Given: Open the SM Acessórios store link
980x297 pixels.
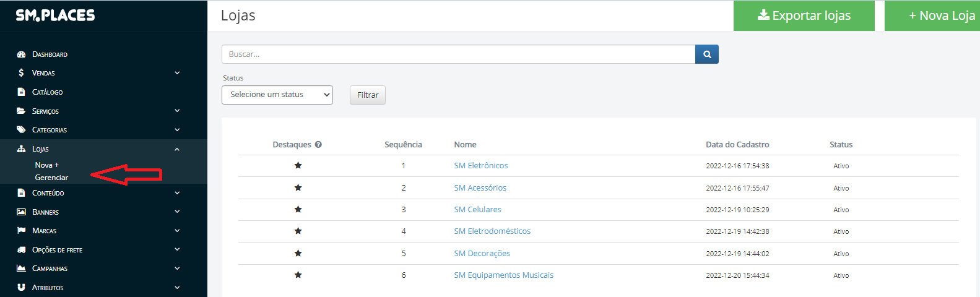Looking at the screenshot, I should 480,188.
